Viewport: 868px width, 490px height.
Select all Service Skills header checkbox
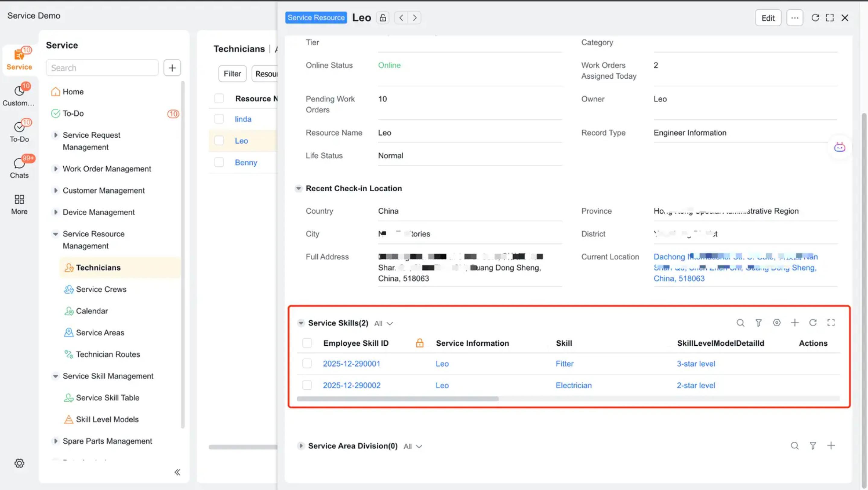tap(307, 343)
